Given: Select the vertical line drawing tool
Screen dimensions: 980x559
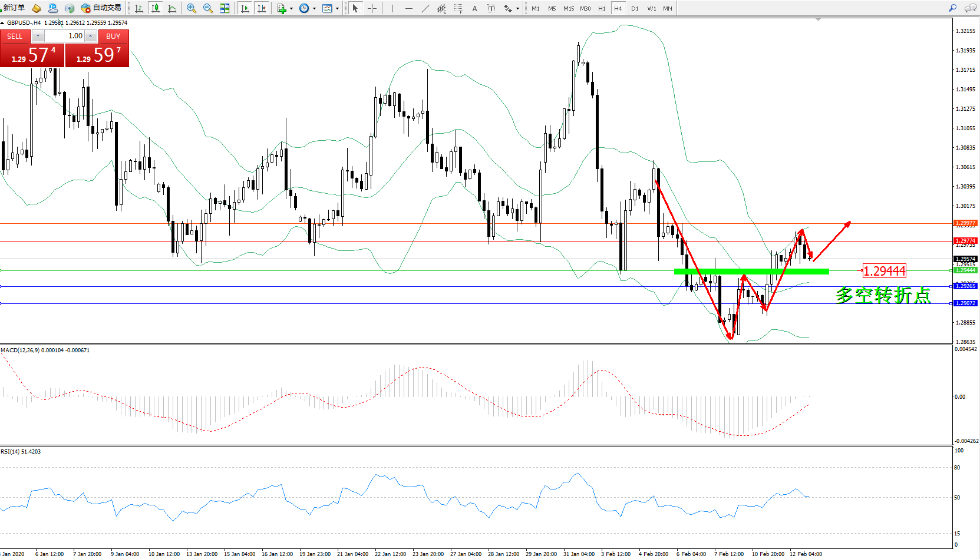Looking at the screenshot, I should 392,8.
